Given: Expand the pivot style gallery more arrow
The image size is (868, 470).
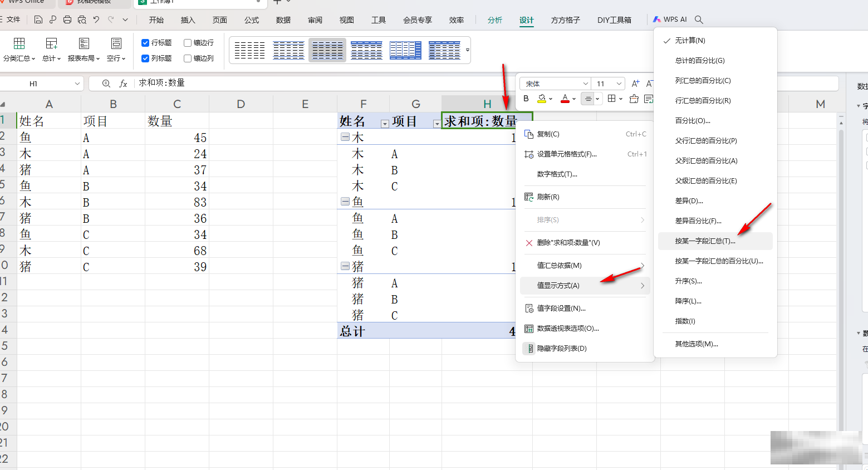Looking at the screenshot, I should [x=467, y=50].
